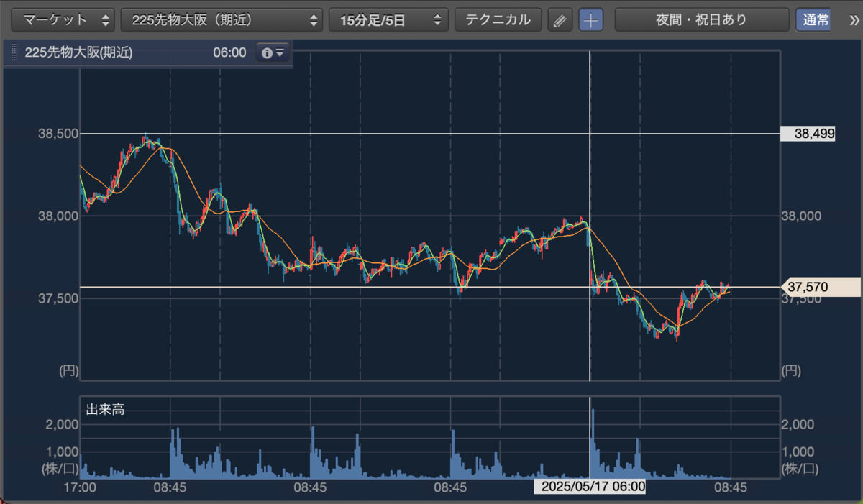Click the 通常 mode button

click(813, 20)
